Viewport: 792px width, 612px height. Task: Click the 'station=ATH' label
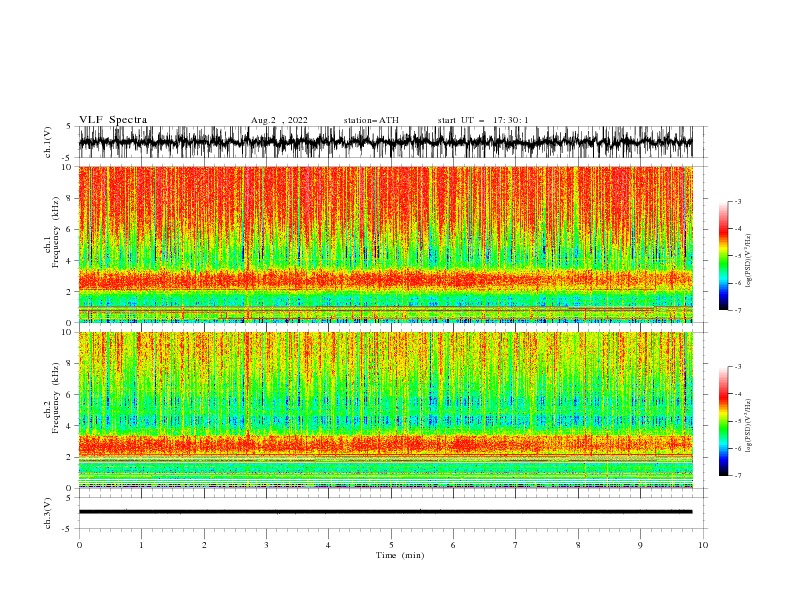click(371, 120)
